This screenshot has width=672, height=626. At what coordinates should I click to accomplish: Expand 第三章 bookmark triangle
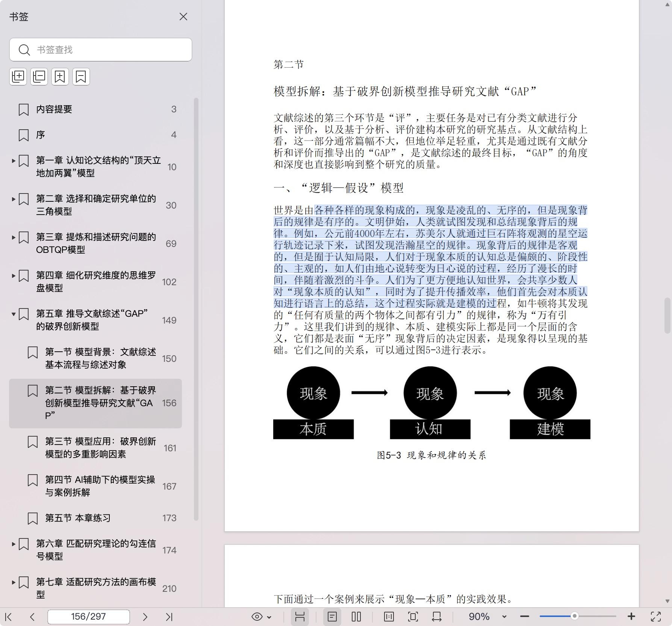click(14, 237)
